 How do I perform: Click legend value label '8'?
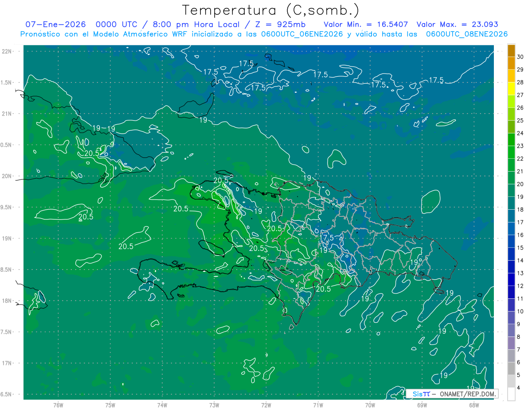(519, 337)
